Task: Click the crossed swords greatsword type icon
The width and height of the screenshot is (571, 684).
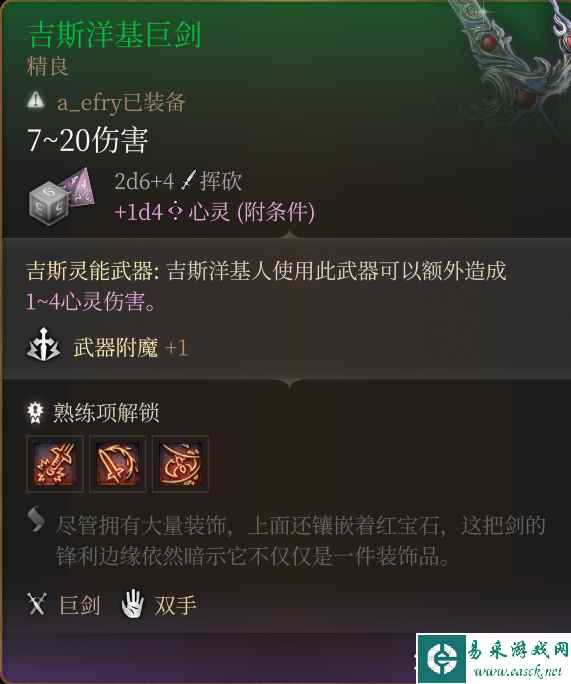Action: (37, 604)
